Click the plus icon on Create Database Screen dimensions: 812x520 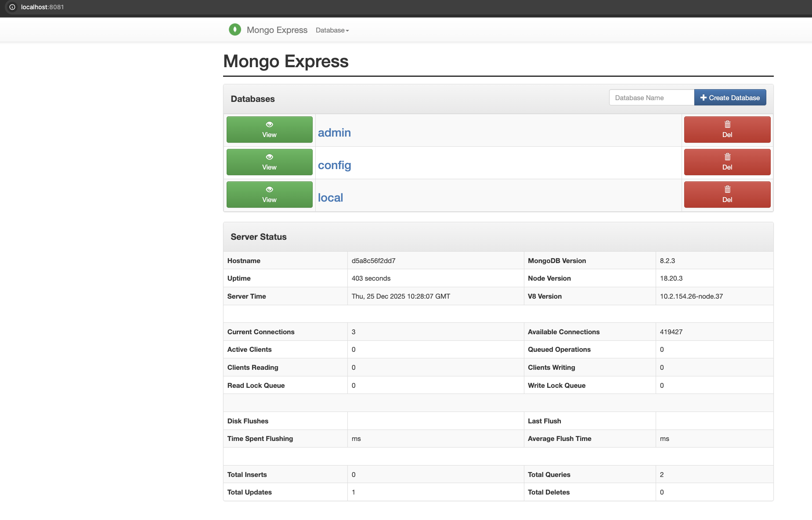coord(703,98)
